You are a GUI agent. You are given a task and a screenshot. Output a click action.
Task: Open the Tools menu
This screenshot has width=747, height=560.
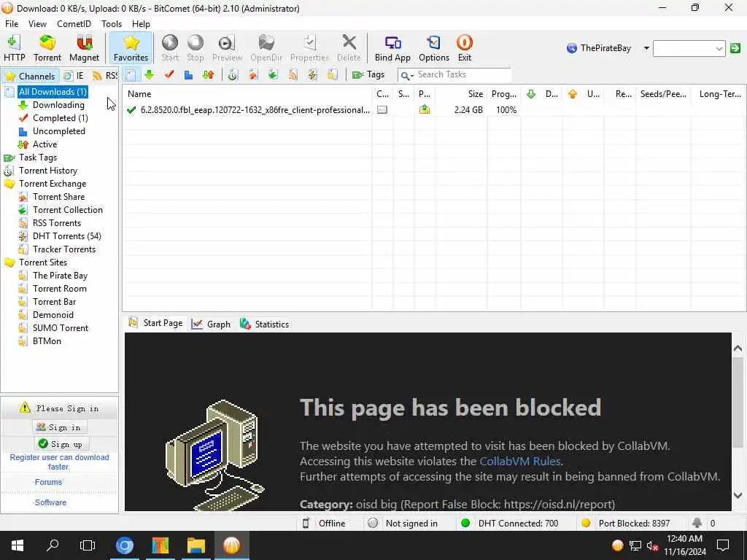click(x=112, y=24)
